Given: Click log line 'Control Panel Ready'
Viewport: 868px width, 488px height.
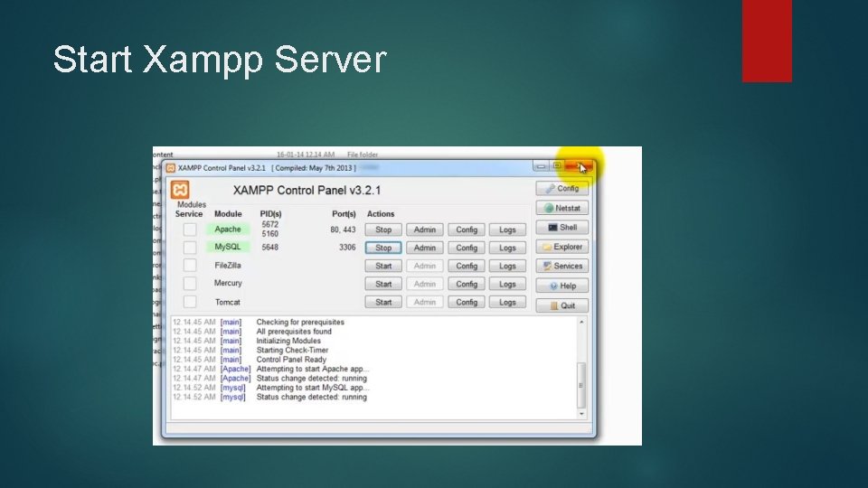Looking at the screenshot, I should (x=291, y=360).
